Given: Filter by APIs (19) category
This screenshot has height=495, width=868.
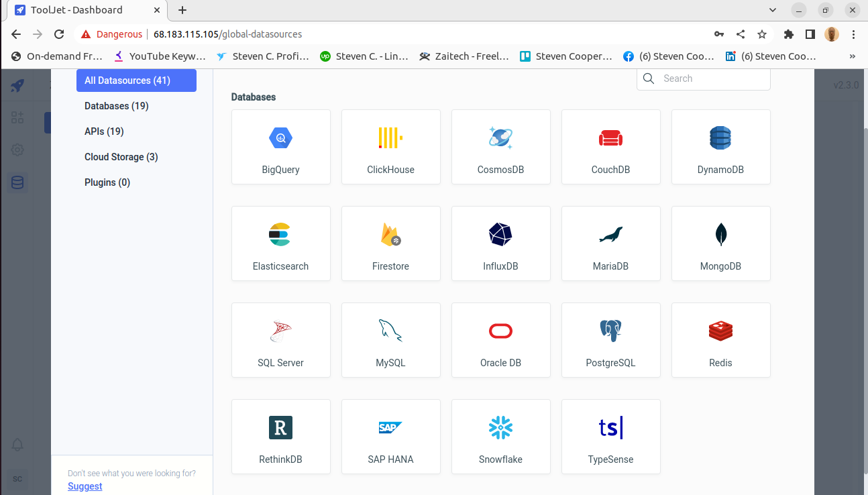Looking at the screenshot, I should click(x=104, y=131).
